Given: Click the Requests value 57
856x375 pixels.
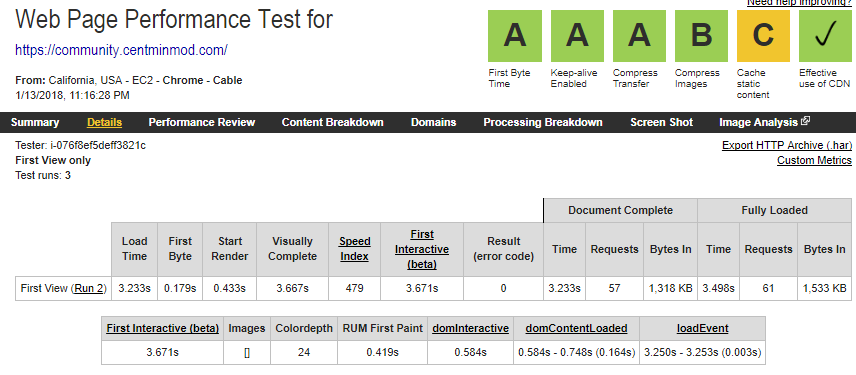Looking at the screenshot, I should coord(614,288).
